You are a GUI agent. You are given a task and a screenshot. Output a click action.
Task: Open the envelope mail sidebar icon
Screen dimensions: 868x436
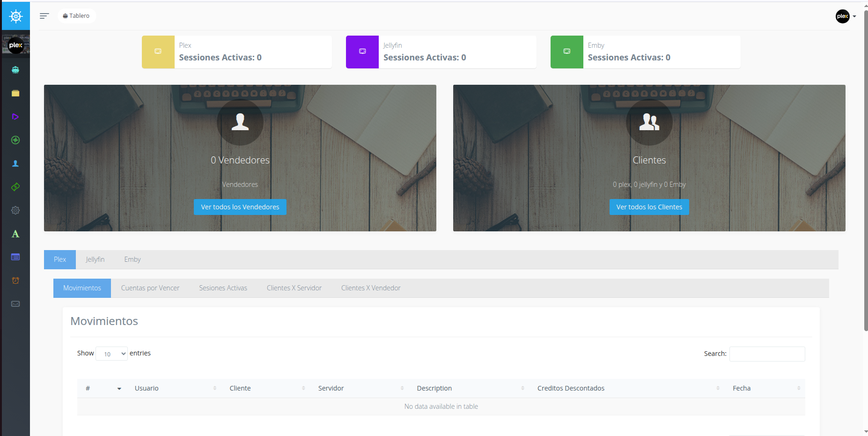[15, 304]
